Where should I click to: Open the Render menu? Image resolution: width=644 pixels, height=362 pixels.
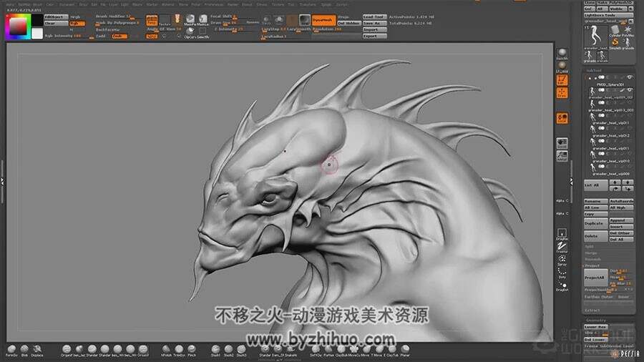[x=233, y=4]
